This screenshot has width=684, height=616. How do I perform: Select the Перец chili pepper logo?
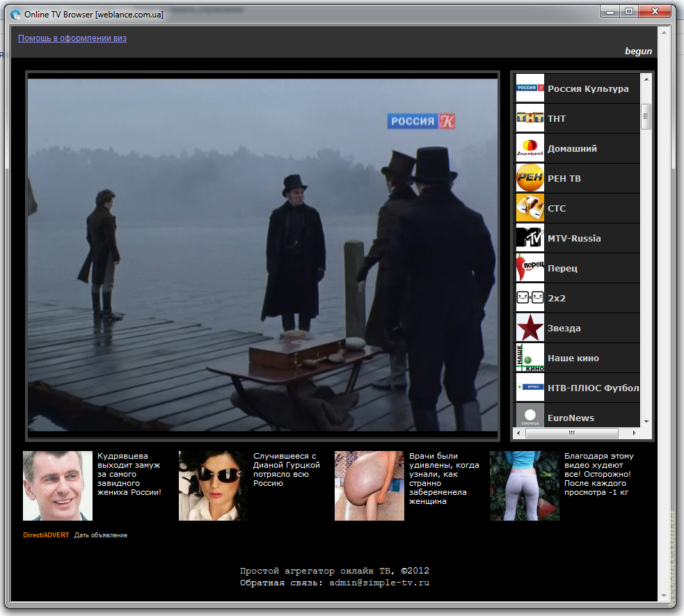[530, 268]
